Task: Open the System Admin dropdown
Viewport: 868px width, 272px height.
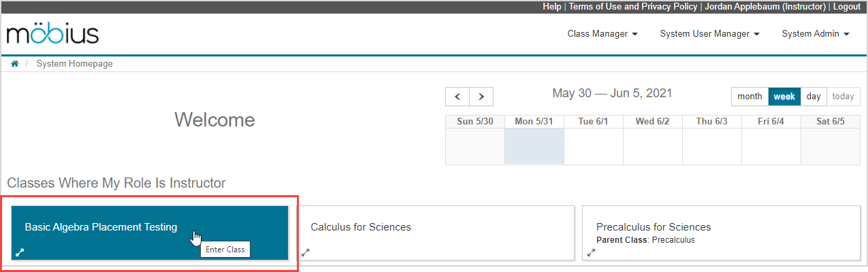Action: [x=815, y=34]
